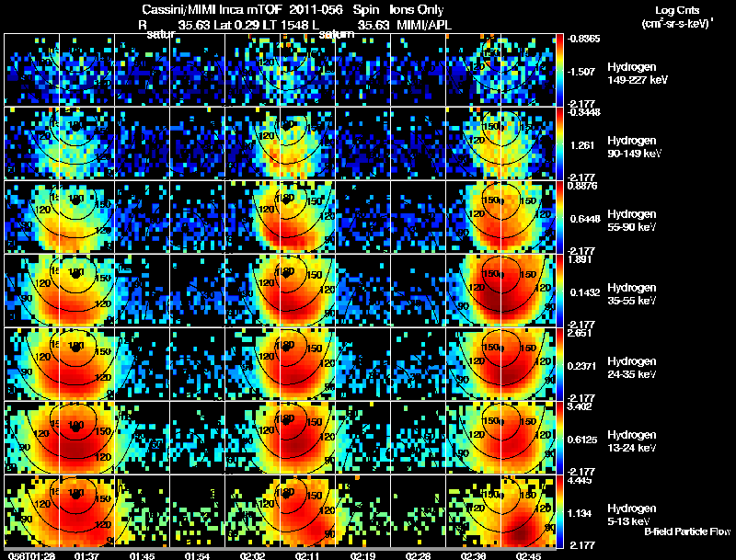Image resolution: width=736 pixels, height=560 pixels.
Task: Click the Hydrogen 90-149 keV color bar
Action: 559,143
